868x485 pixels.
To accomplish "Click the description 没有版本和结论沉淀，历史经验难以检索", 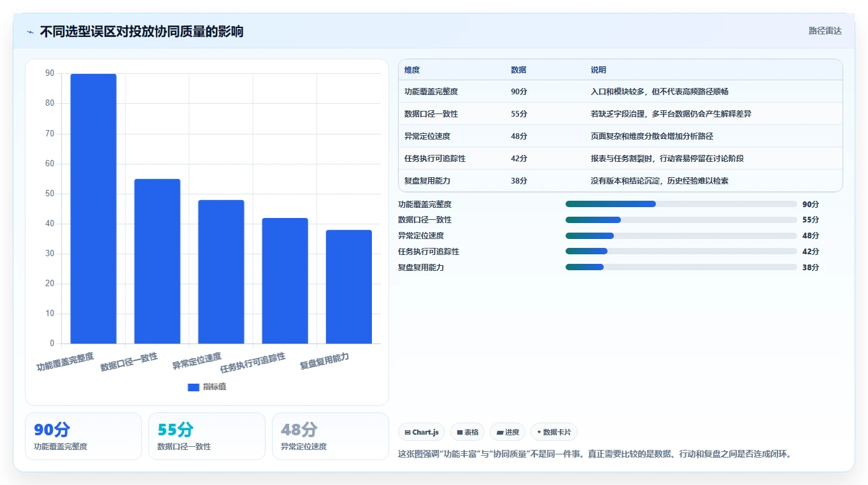I will [660, 181].
